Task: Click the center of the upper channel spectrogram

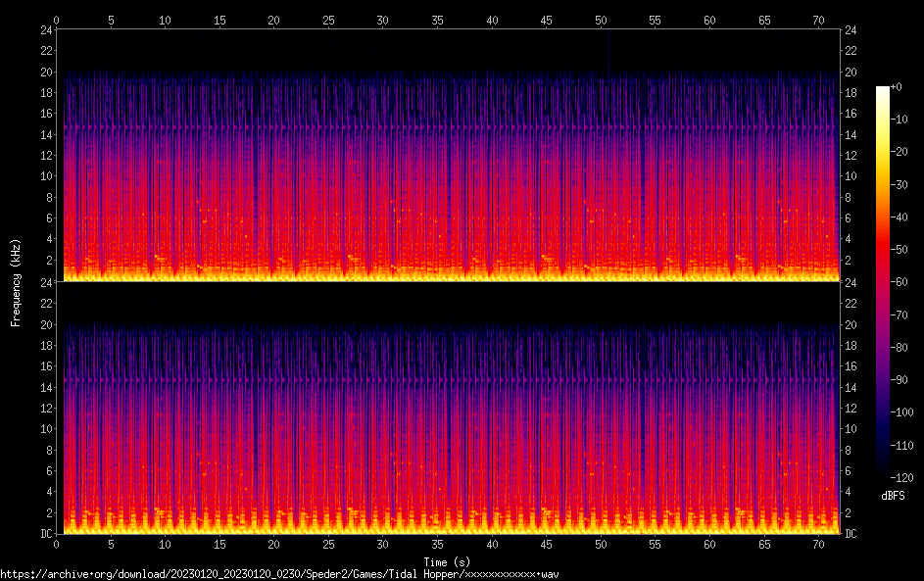Action: (x=448, y=155)
